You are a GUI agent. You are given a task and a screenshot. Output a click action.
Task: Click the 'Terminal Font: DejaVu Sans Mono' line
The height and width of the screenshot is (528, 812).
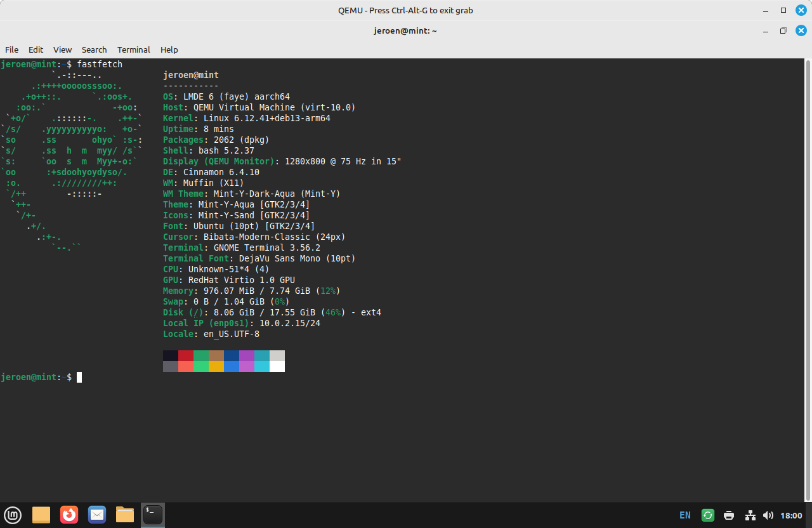pos(259,258)
